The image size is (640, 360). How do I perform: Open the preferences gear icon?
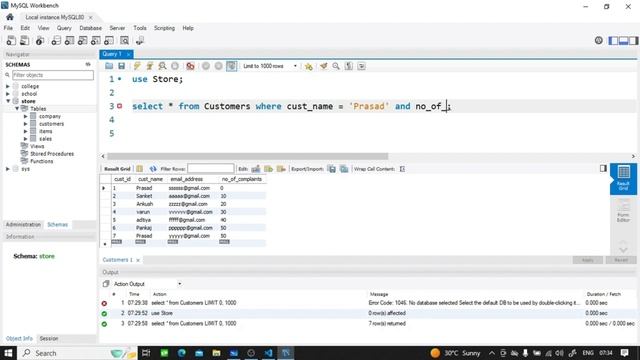598,40
